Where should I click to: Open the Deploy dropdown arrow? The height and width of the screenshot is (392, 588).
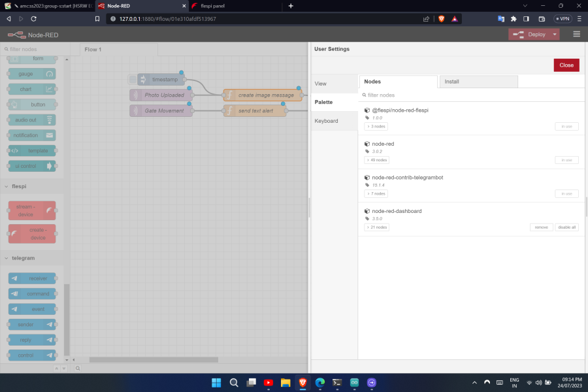555,35
